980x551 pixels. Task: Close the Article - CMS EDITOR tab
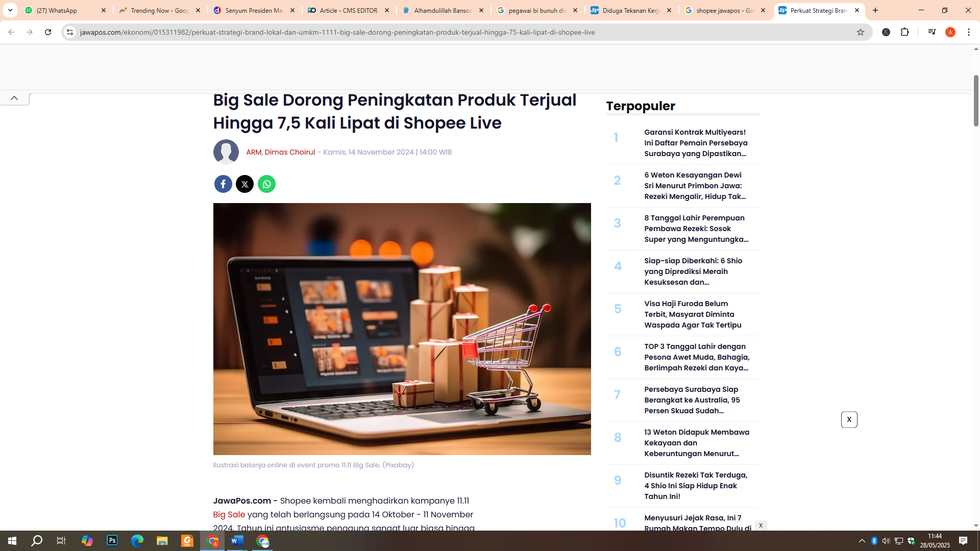click(x=387, y=10)
